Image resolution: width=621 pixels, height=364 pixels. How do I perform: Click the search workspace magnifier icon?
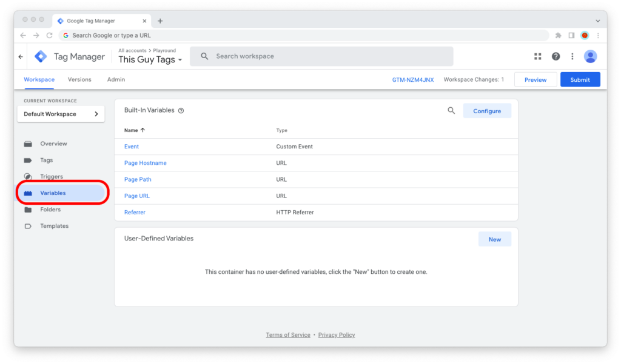coord(204,56)
